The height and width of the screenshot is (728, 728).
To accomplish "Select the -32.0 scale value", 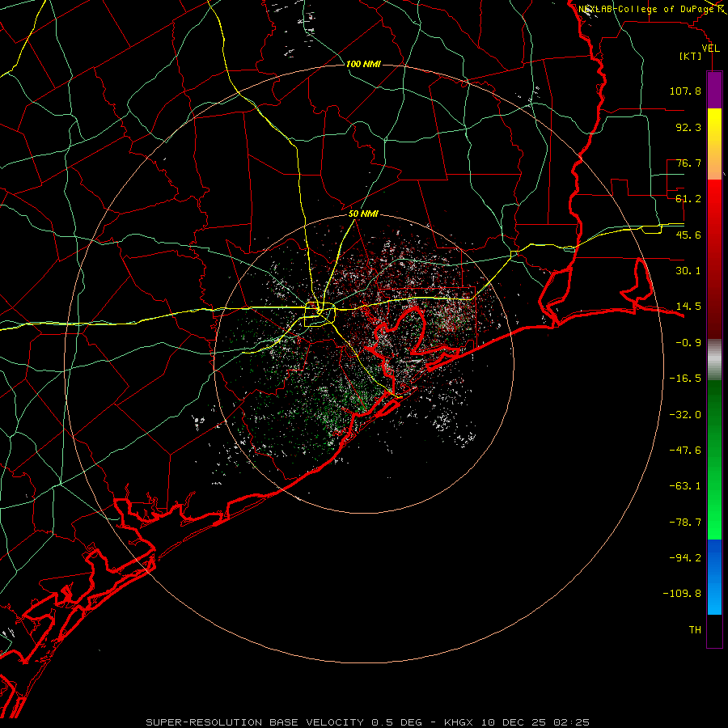I will pyautogui.click(x=685, y=415).
